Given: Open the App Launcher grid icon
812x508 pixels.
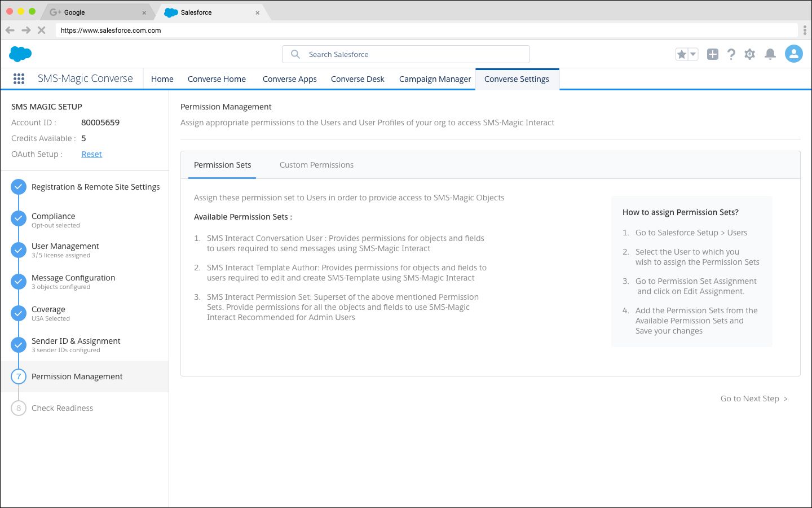Looking at the screenshot, I should tap(19, 79).
